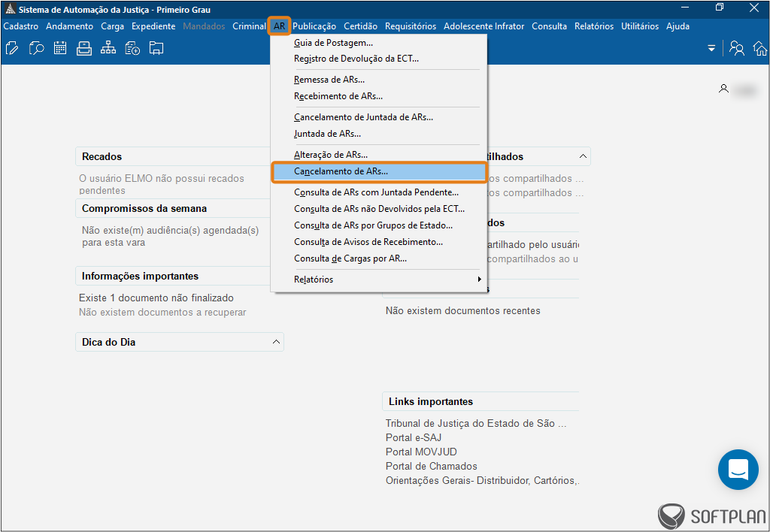Image resolution: width=770 pixels, height=532 pixels.
Task: Open the Relatórios menu in menu bar
Action: [x=594, y=26]
